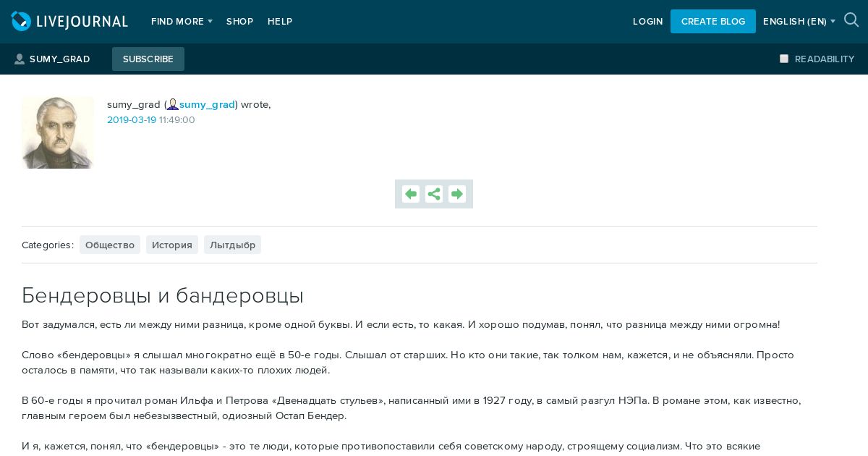Open the share icon
This screenshot has width=868, height=456.
pyautogui.click(x=434, y=194)
